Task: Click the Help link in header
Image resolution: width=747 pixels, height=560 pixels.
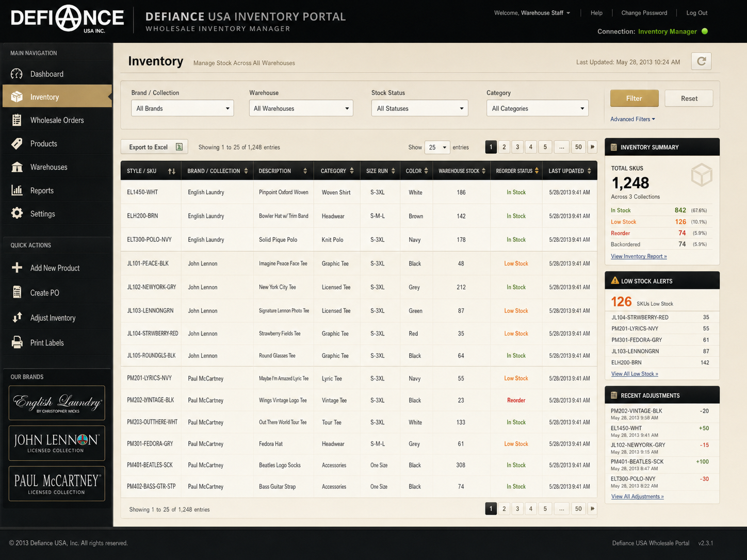Action: pyautogui.click(x=596, y=13)
